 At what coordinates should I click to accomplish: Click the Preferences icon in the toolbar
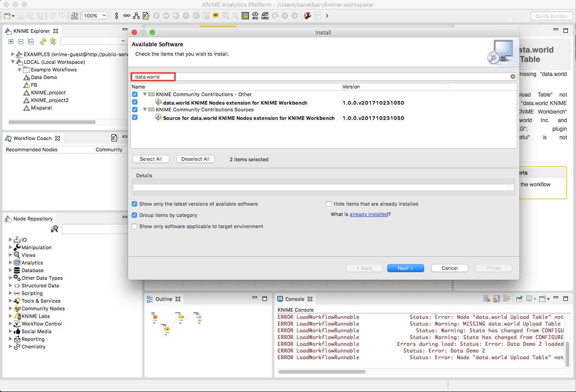coord(307,15)
